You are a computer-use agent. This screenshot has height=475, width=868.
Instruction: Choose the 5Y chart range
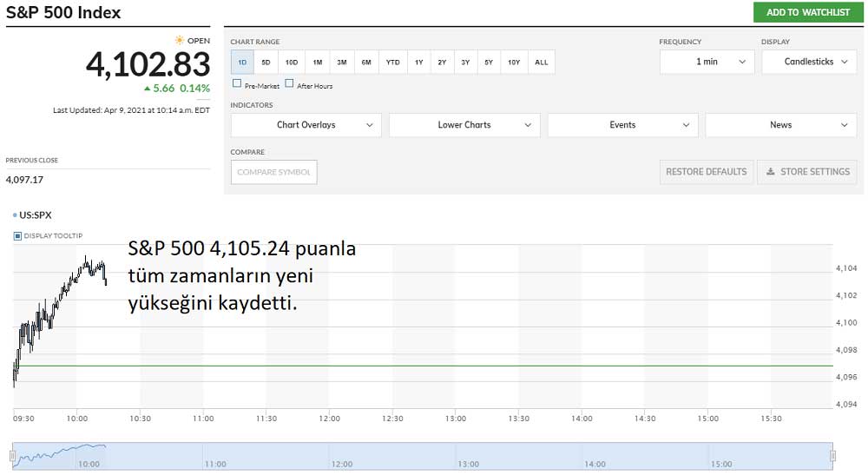tap(488, 62)
